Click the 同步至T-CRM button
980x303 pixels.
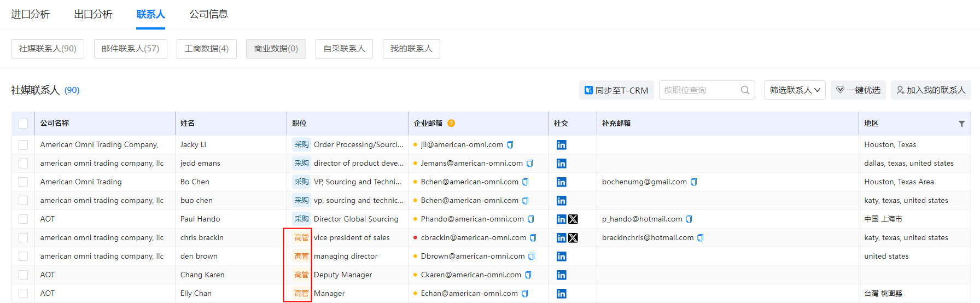616,90
